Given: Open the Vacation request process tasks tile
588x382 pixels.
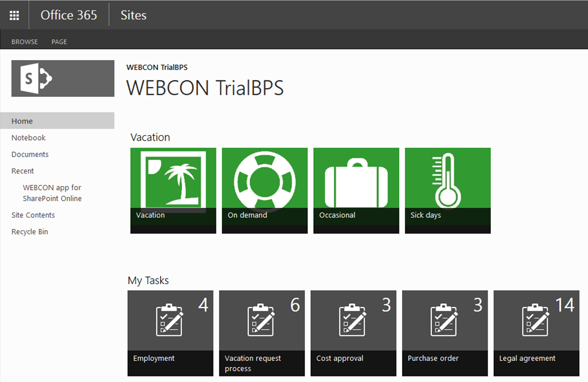Looking at the screenshot, I should pyautogui.click(x=262, y=333).
